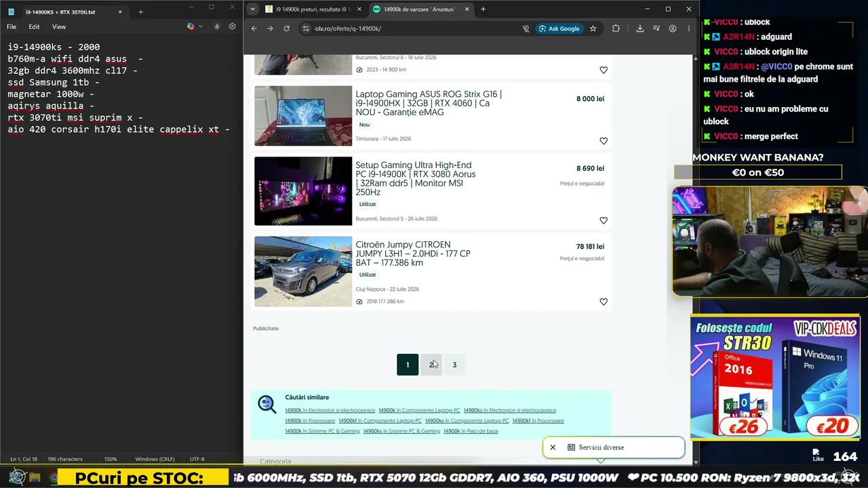This screenshot has height=488, width=868.
Task: Click the '8 690 lei' price text
Action: 590,168
